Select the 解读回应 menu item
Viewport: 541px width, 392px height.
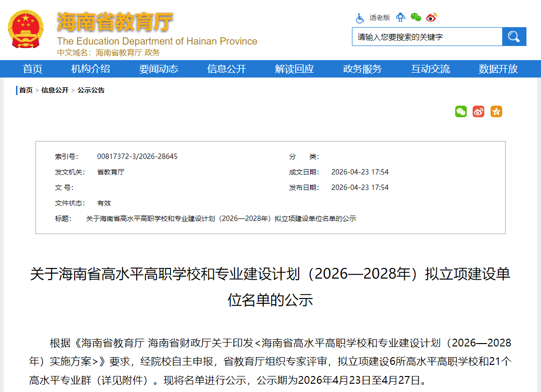(x=294, y=69)
